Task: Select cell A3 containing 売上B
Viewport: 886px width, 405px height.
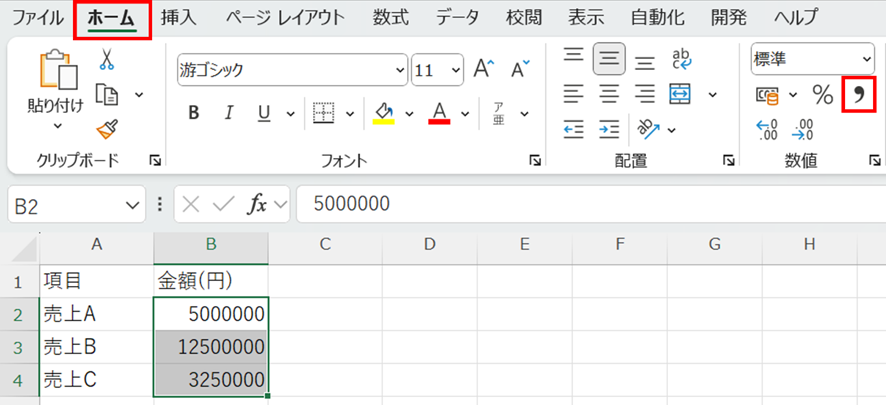Action: coord(97,347)
